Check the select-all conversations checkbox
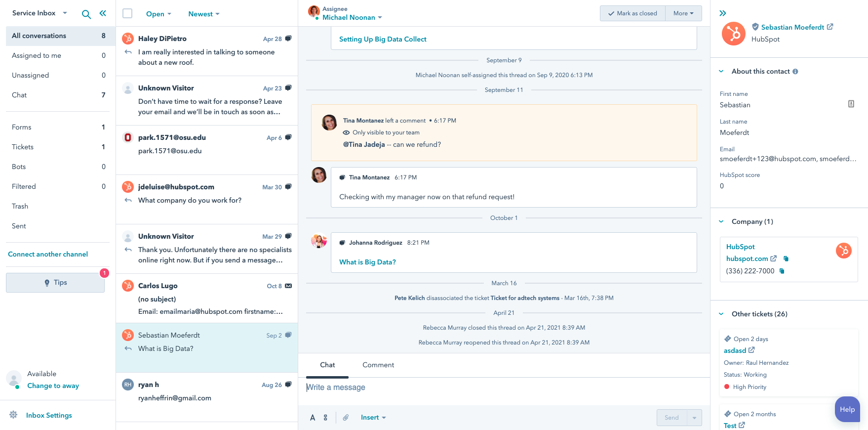 coord(127,13)
